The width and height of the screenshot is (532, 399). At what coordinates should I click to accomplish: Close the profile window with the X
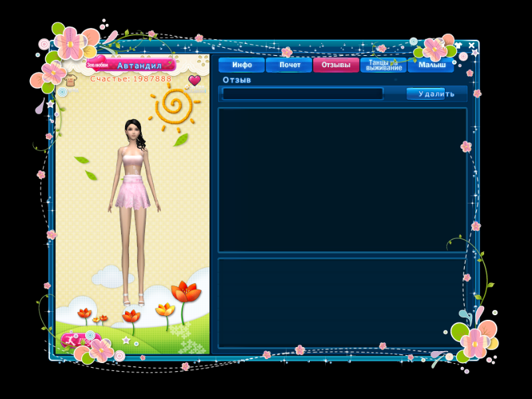[471, 45]
